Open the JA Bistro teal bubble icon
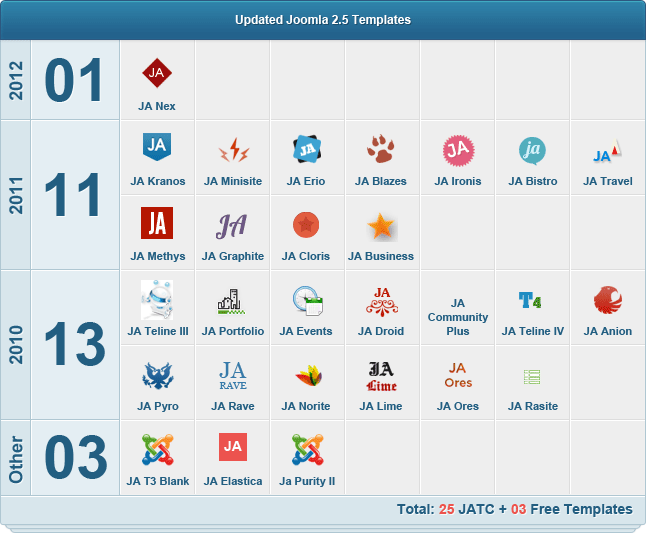646x533 pixels. [532, 151]
